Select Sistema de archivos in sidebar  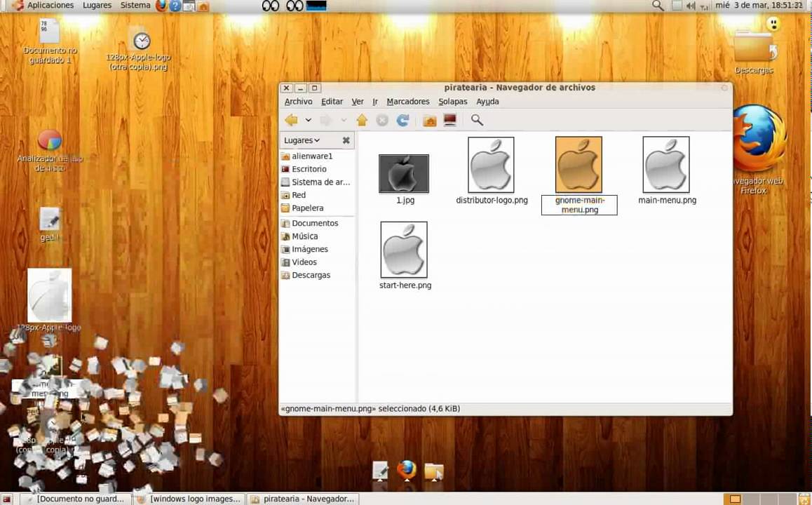point(317,182)
